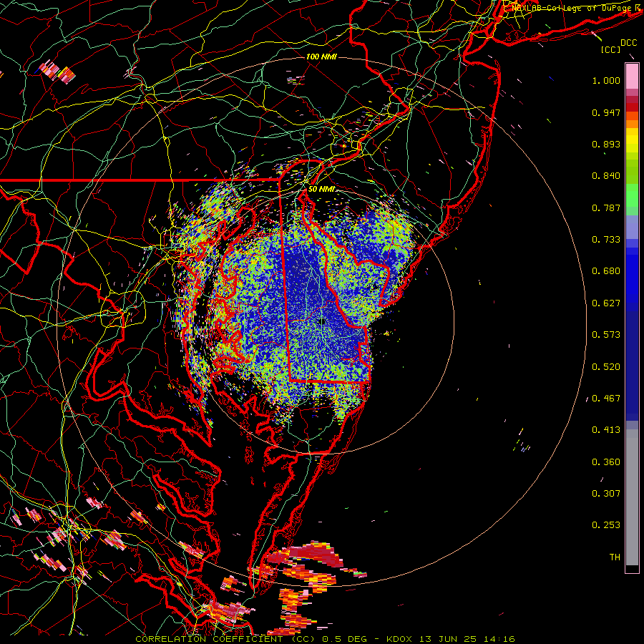Click the 0.787 legend value
The height and width of the screenshot is (644, 644).
pyautogui.click(x=606, y=208)
